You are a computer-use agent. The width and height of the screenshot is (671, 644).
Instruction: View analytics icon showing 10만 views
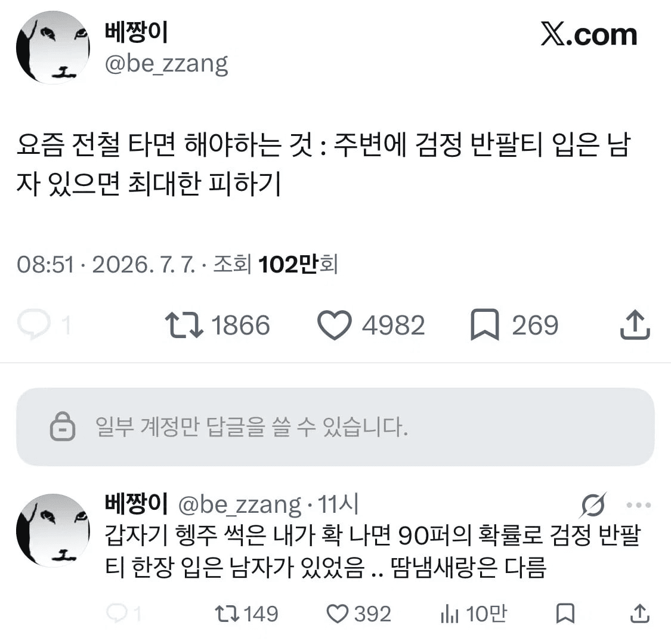449,614
